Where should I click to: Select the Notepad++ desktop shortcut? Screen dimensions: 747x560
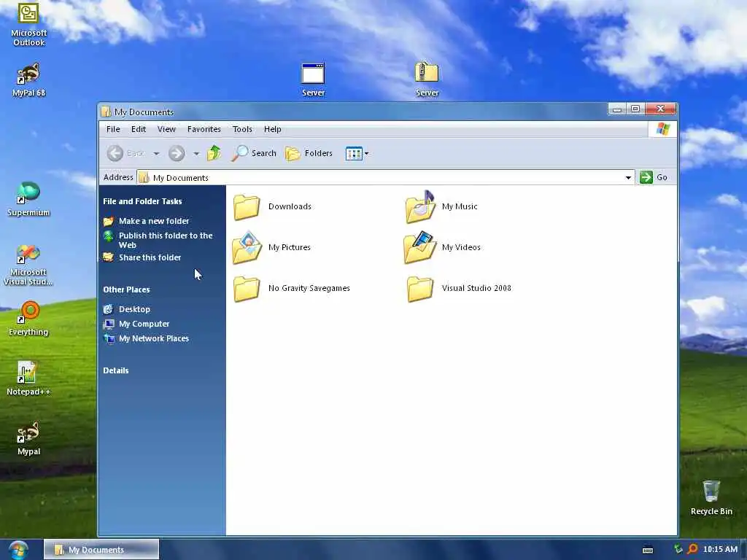pos(28,378)
